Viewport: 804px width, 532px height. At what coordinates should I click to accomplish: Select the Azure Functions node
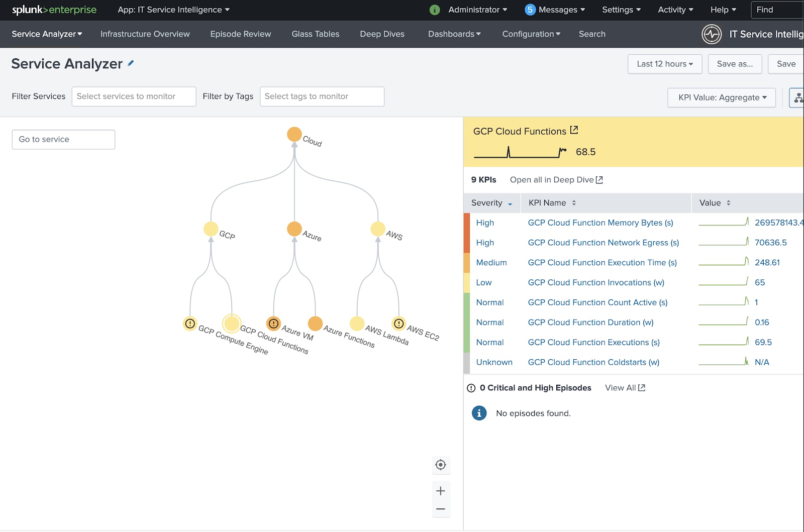[315, 324]
